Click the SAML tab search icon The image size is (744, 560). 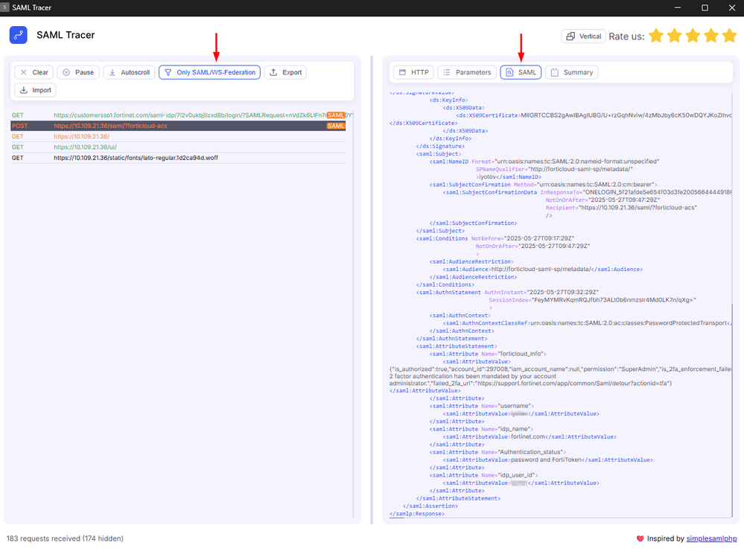509,72
